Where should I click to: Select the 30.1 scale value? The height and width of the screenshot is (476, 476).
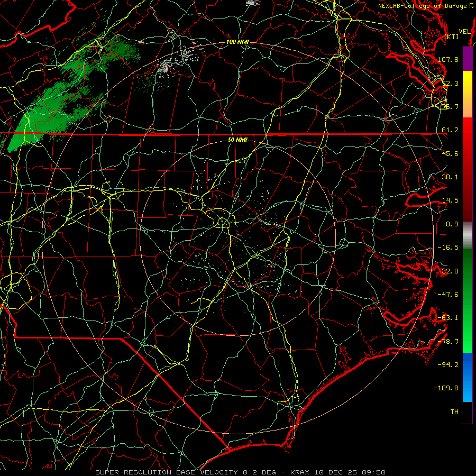pyautogui.click(x=450, y=177)
